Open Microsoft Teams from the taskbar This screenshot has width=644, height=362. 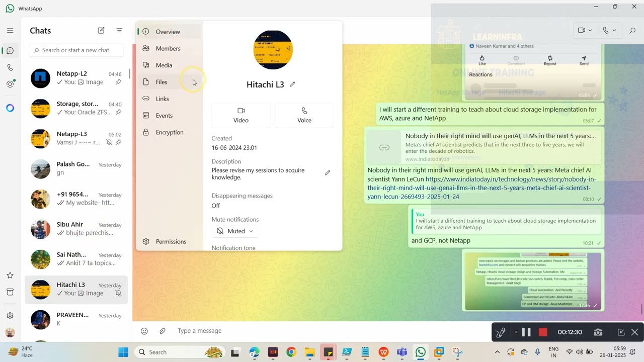pyautogui.click(x=402, y=352)
